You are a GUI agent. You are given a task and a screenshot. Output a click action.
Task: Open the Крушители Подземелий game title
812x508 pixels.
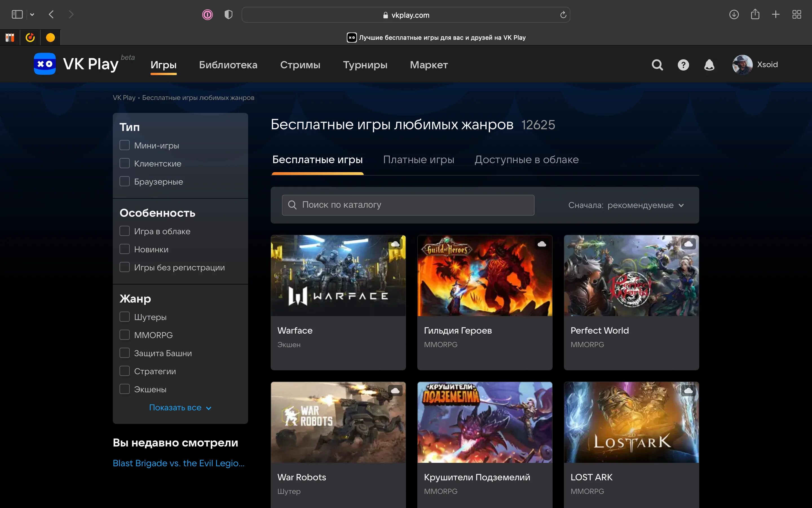pyautogui.click(x=477, y=477)
